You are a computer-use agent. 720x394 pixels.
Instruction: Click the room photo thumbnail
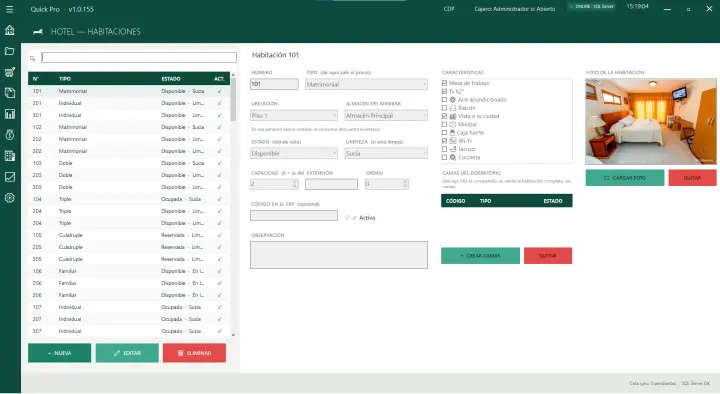[x=651, y=122]
